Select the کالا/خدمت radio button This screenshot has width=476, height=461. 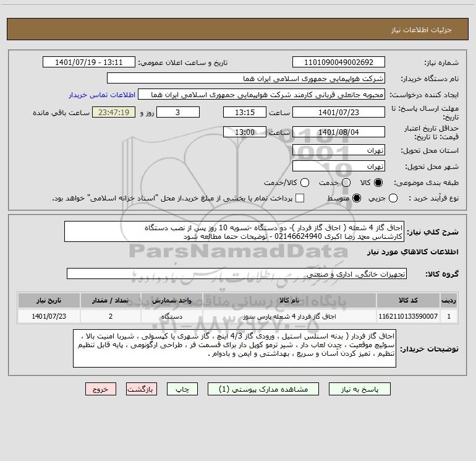(x=305, y=183)
